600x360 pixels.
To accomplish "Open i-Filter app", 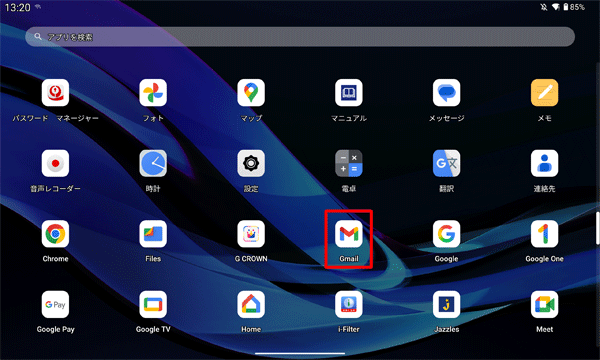I will [349, 305].
